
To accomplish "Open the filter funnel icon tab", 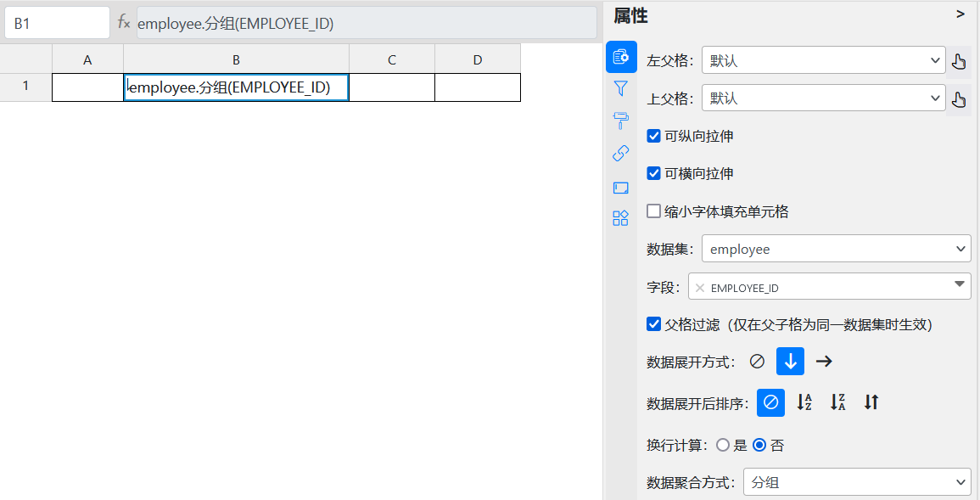I will [620, 89].
